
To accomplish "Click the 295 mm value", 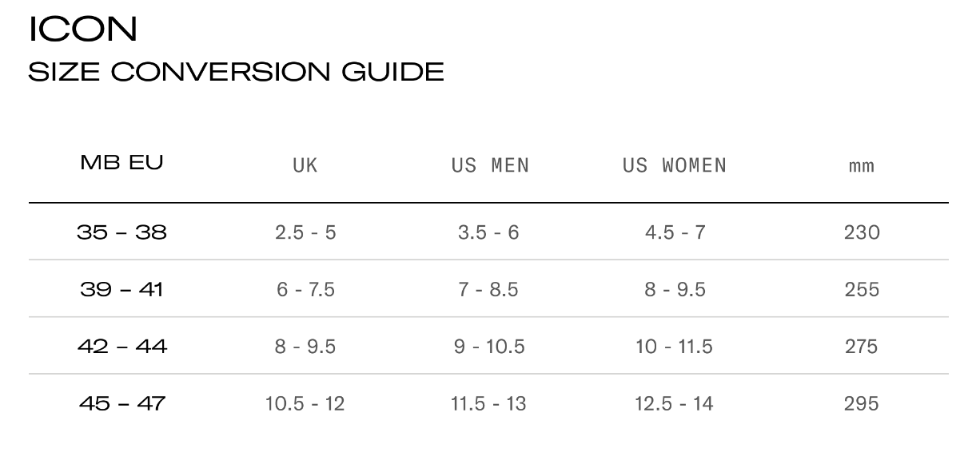I will click(x=862, y=403).
